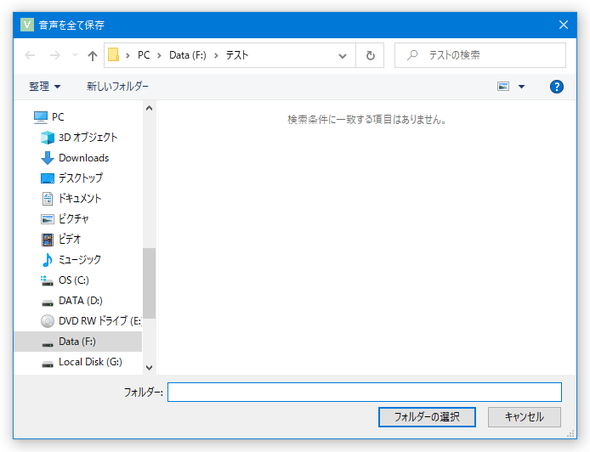Select Data (F:) drive in the sidebar
This screenshot has height=452, width=590.
78,341
